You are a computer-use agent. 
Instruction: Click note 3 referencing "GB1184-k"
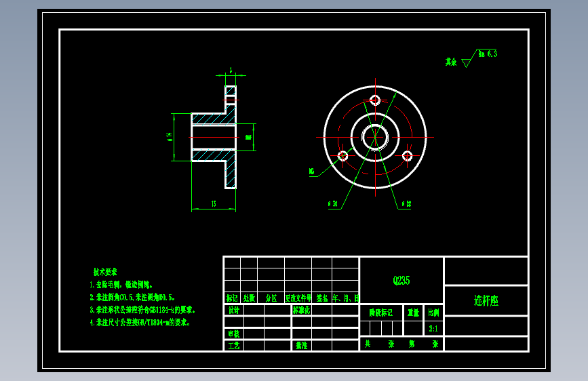142,310
